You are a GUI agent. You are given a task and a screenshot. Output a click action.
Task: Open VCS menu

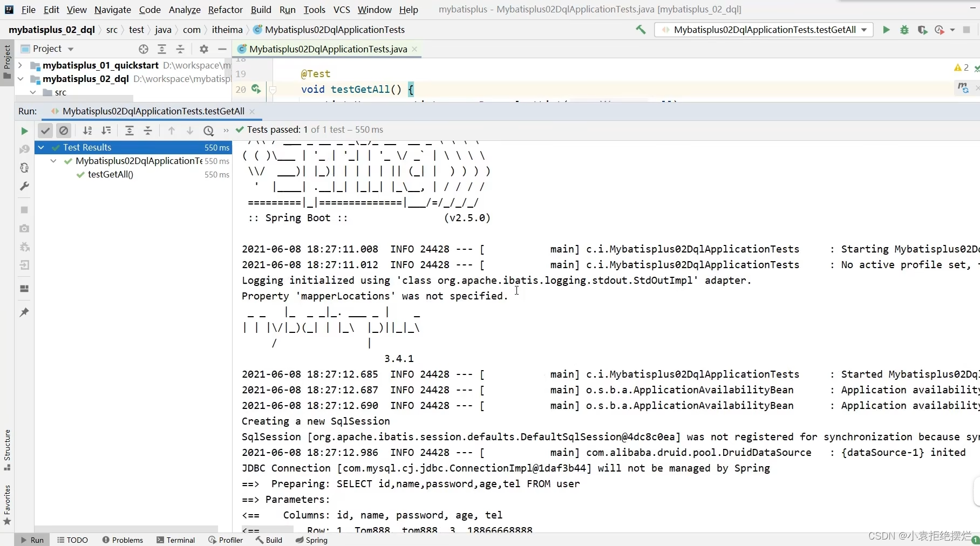342,10
